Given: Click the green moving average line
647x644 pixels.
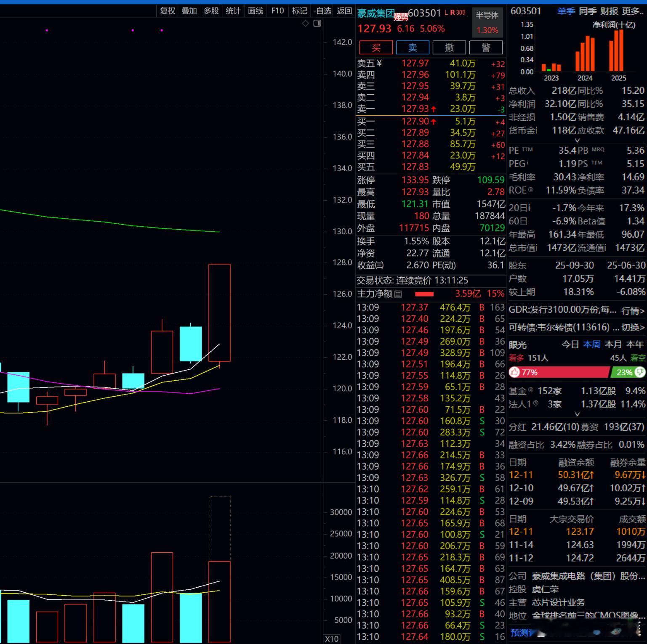Looking at the screenshot, I should click(109, 222).
